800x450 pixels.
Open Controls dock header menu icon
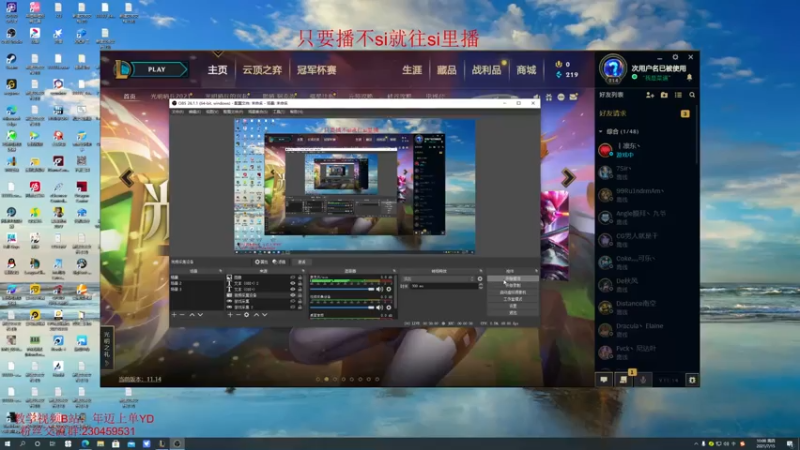click(x=536, y=271)
